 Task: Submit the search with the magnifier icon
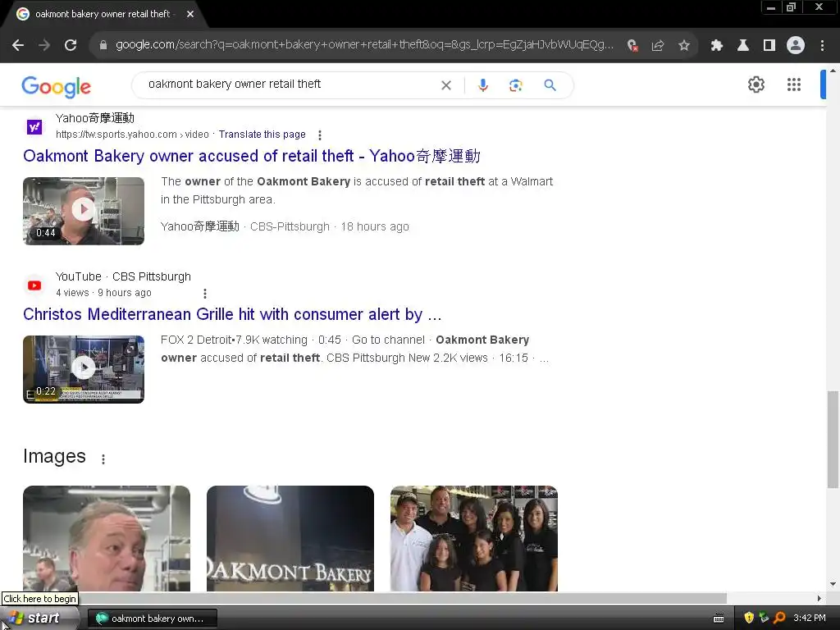tap(550, 85)
